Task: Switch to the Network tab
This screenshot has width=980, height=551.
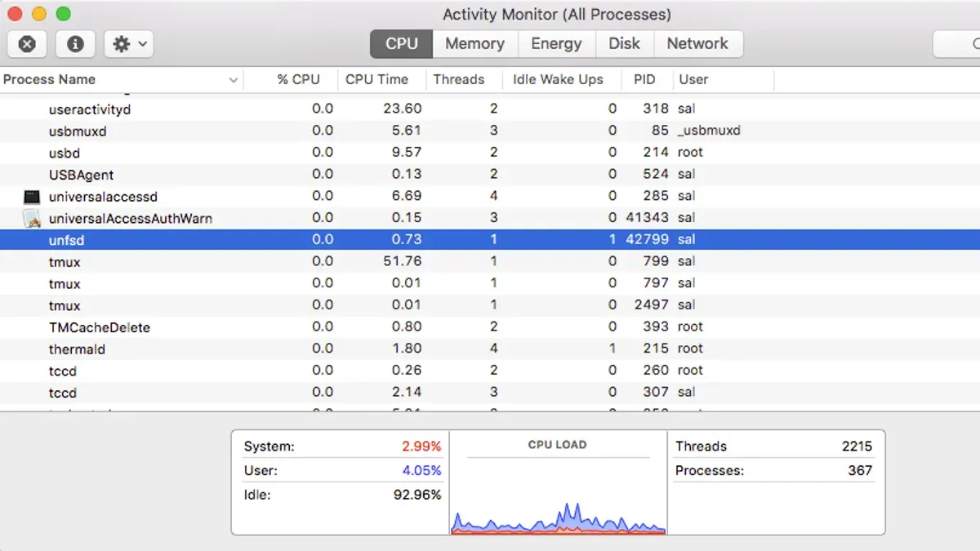Action: (x=697, y=44)
